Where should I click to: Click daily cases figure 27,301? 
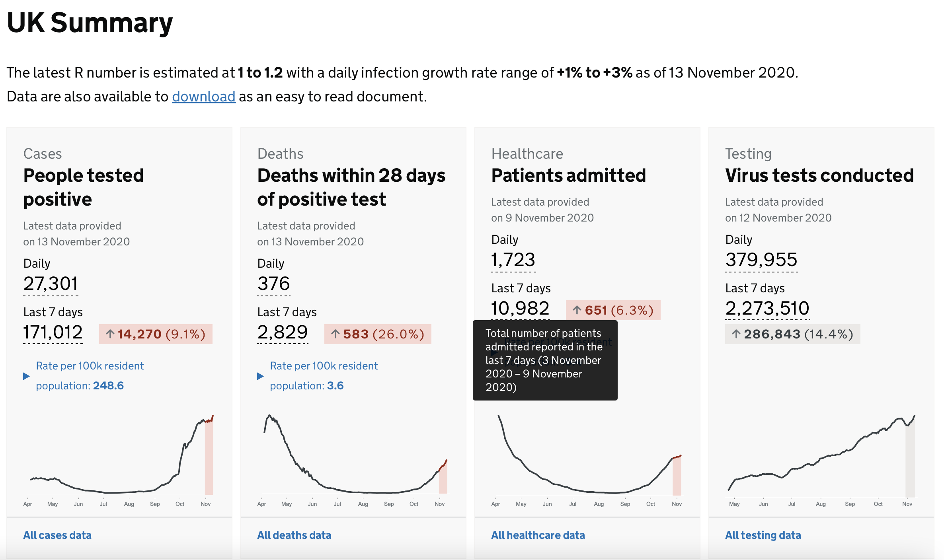(x=51, y=284)
